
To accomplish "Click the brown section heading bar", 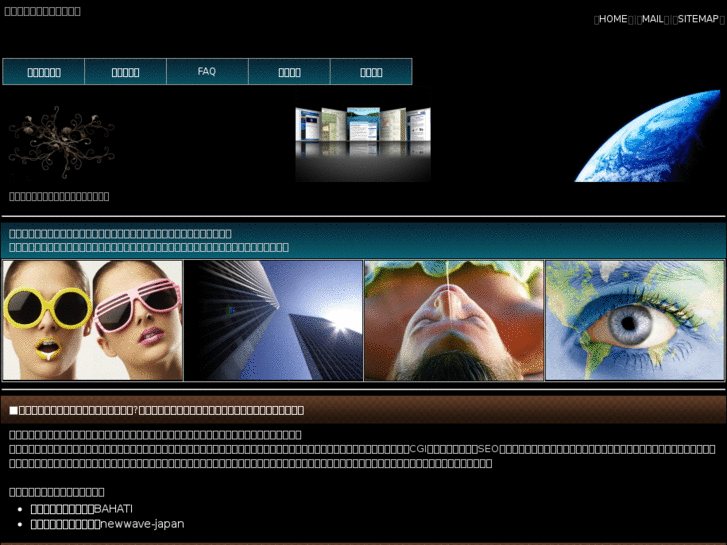I will (x=363, y=410).
